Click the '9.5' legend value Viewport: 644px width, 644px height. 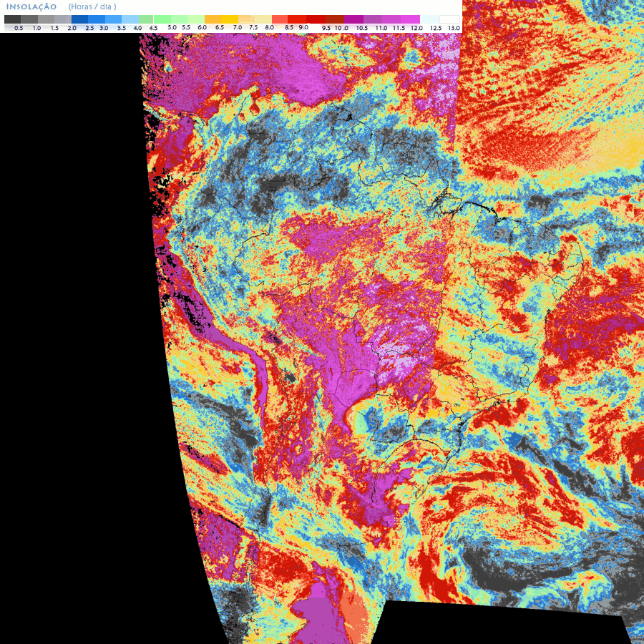tap(326, 28)
